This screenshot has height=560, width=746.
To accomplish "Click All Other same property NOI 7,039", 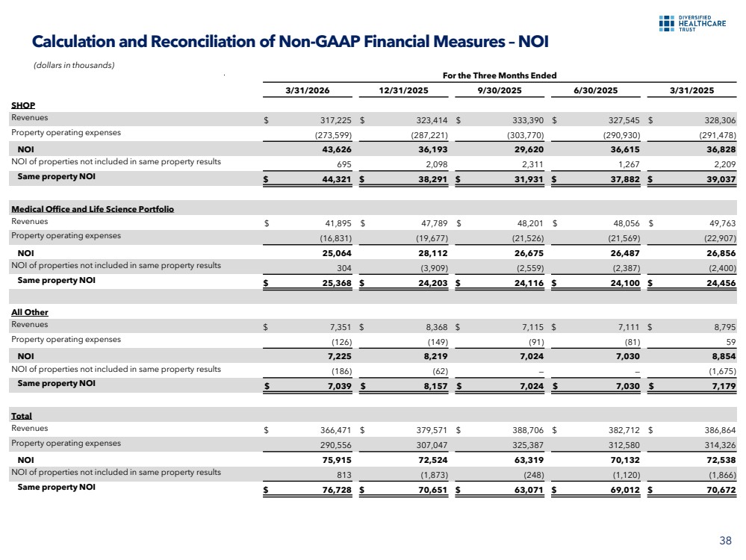I will pos(340,386).
